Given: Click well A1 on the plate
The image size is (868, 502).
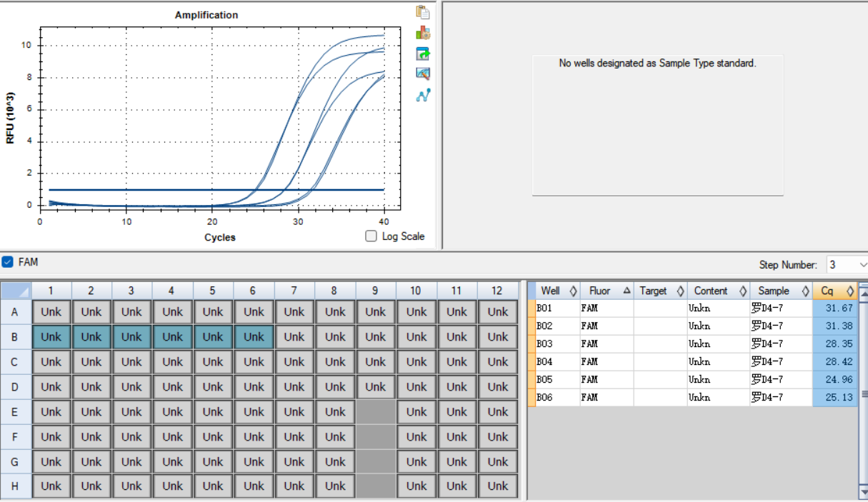Looking at the screenshot, I should (x=51, y=312).
